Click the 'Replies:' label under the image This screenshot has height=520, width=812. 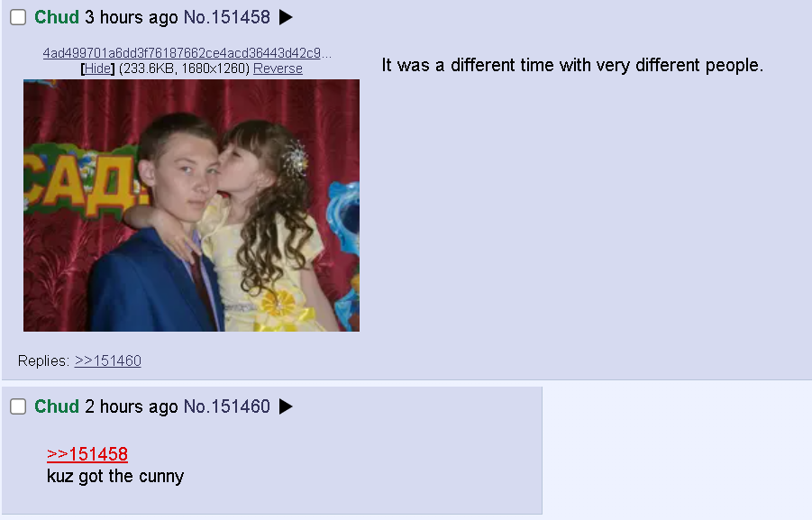coord(43,360)
